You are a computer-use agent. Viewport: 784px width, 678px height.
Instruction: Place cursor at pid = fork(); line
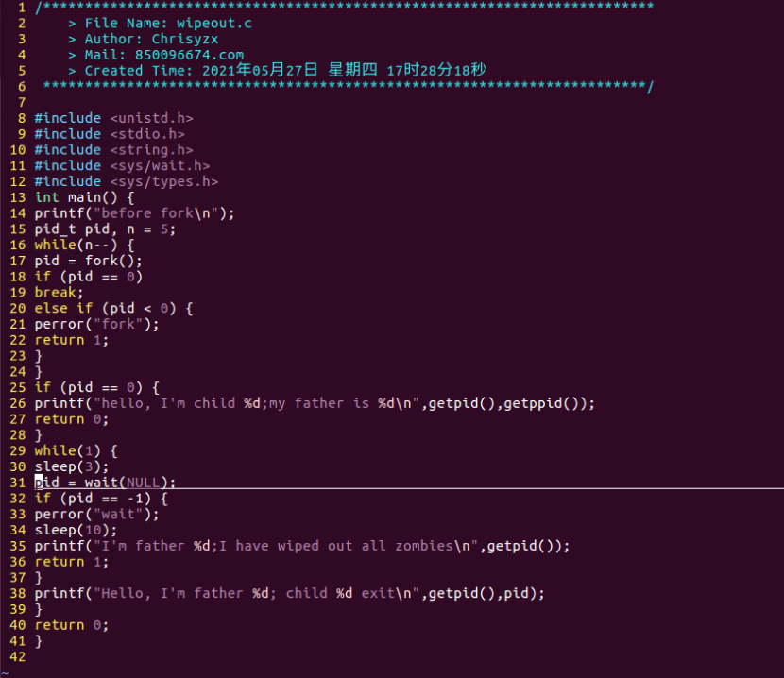[x=88, y=261]
